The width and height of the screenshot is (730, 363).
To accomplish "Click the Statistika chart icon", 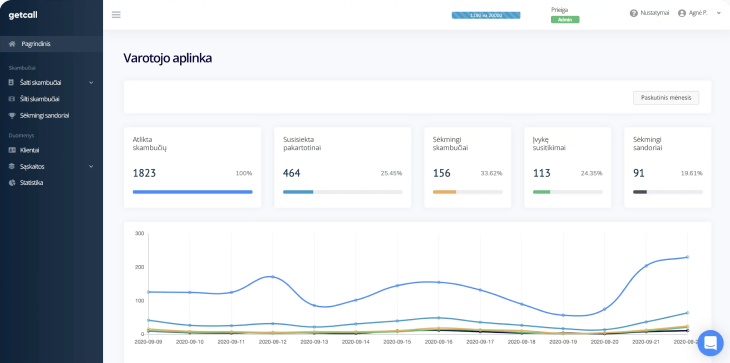I will (12, 183).
